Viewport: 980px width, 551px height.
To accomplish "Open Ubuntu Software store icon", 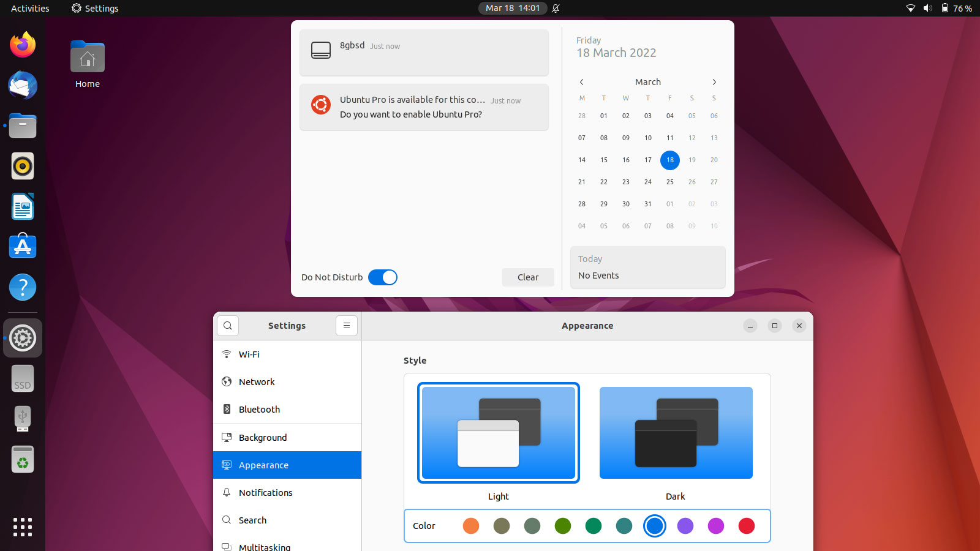I will click(x=23, y=247).
